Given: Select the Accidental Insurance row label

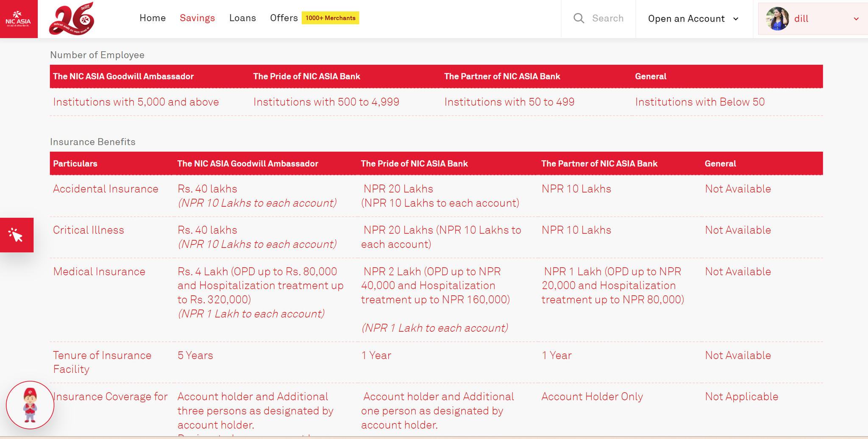Looking at the screenshot, I should (106, 189).
